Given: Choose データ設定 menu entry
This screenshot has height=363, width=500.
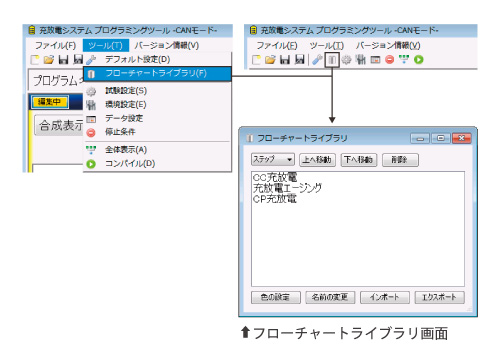Looking at the screenshot, I should 157,118.
